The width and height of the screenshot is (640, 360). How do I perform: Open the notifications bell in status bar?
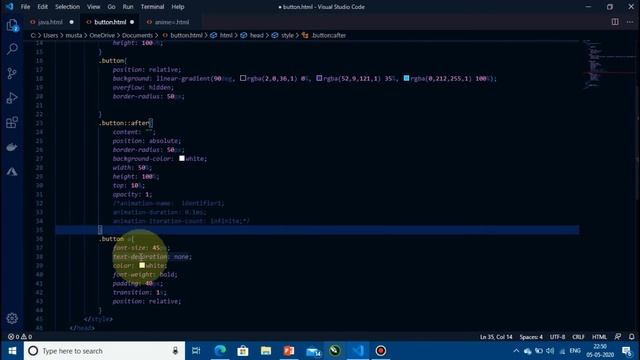[631, 337]
